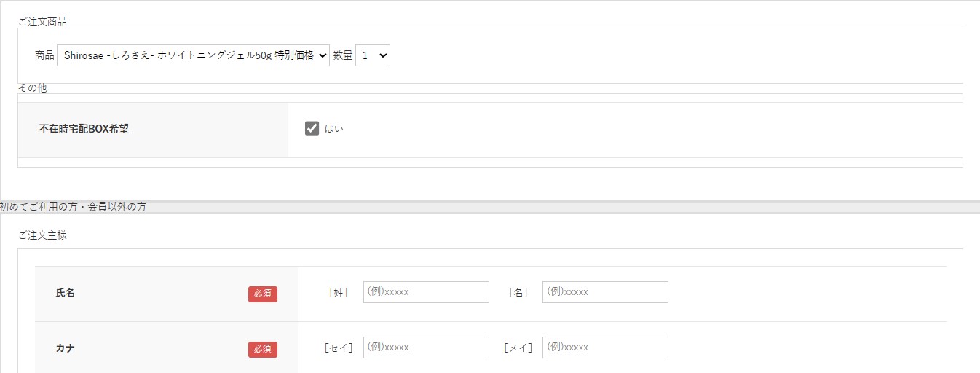Focus the セイ kana input field
Image resolution: width=980 pixels, height=373 pixels.
pyautogui.click(x=426, y=348)
